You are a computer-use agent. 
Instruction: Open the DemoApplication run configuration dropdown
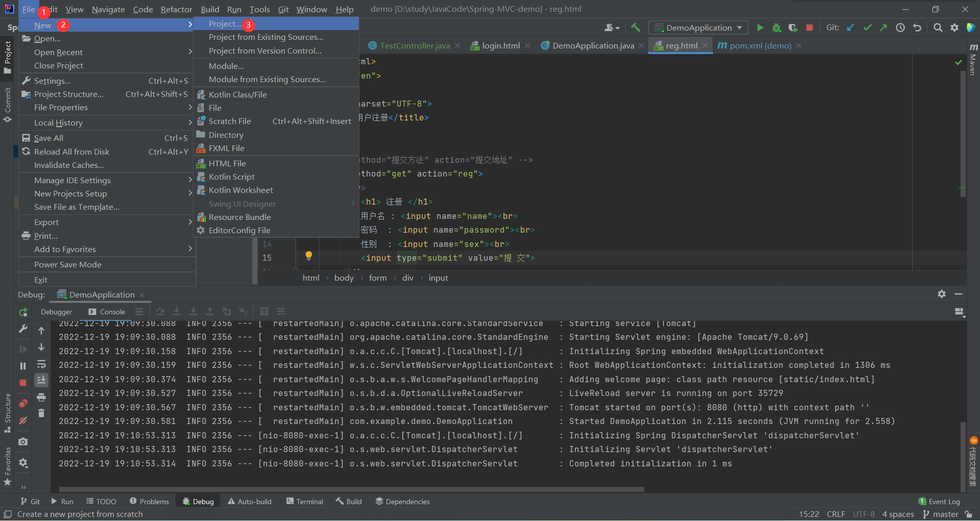(x=698, y=28)
